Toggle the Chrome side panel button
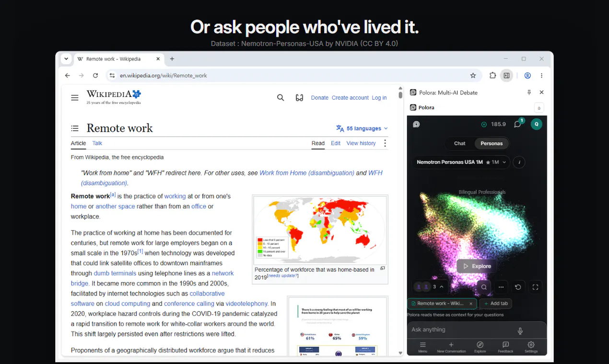609x364 pixels. (506, 76)
